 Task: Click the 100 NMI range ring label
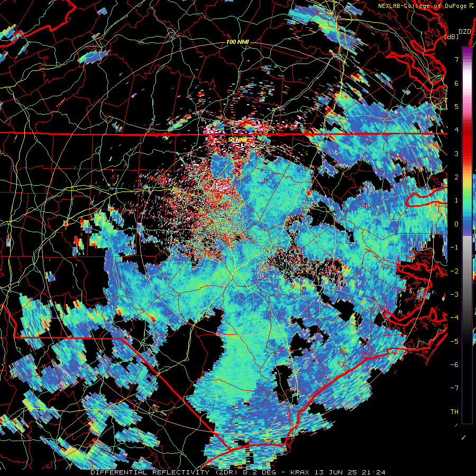point(237,42)
